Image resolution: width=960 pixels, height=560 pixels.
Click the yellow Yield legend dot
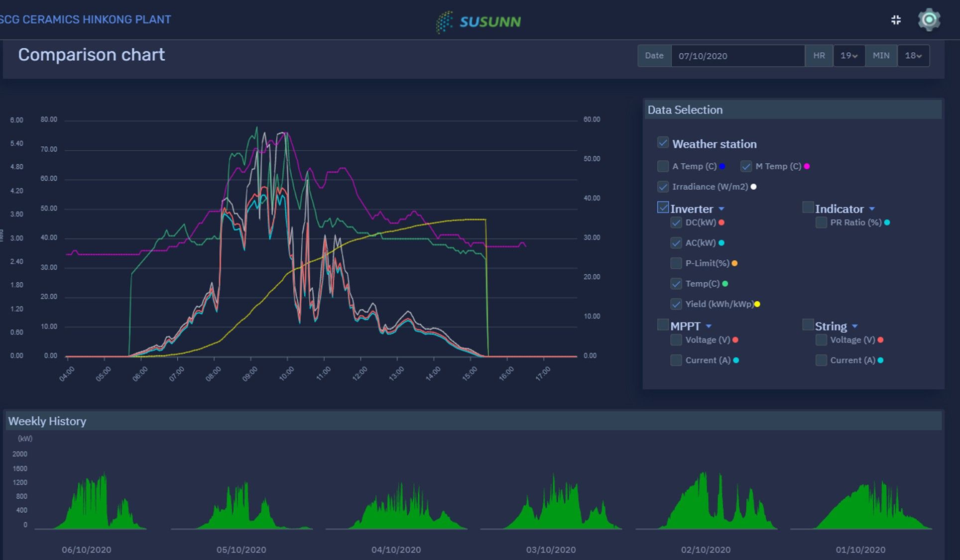tap(757, 304)
